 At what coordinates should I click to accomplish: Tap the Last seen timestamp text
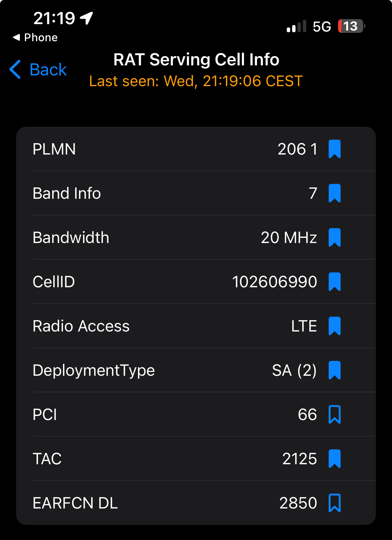pos(196,81)
